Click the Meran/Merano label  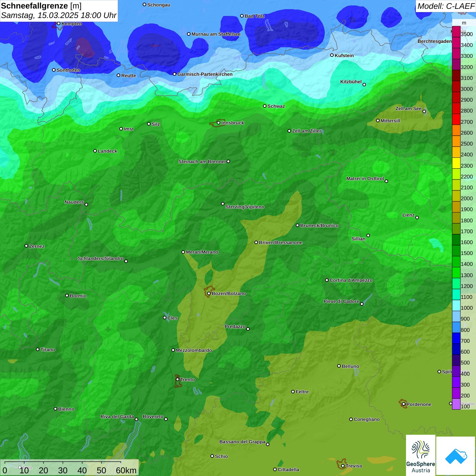pyautogui.click(x=202, y=252)
